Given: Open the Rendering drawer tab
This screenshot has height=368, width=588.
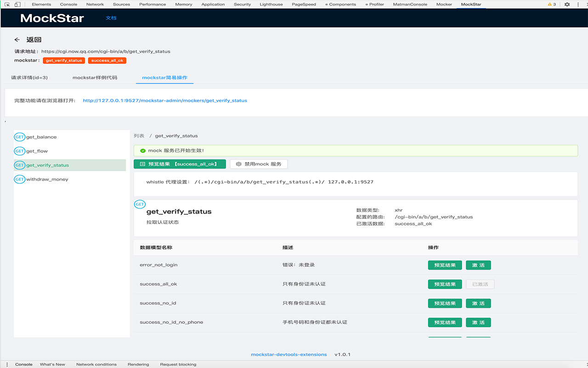Looking at the screenshot, I should (138, 364).
